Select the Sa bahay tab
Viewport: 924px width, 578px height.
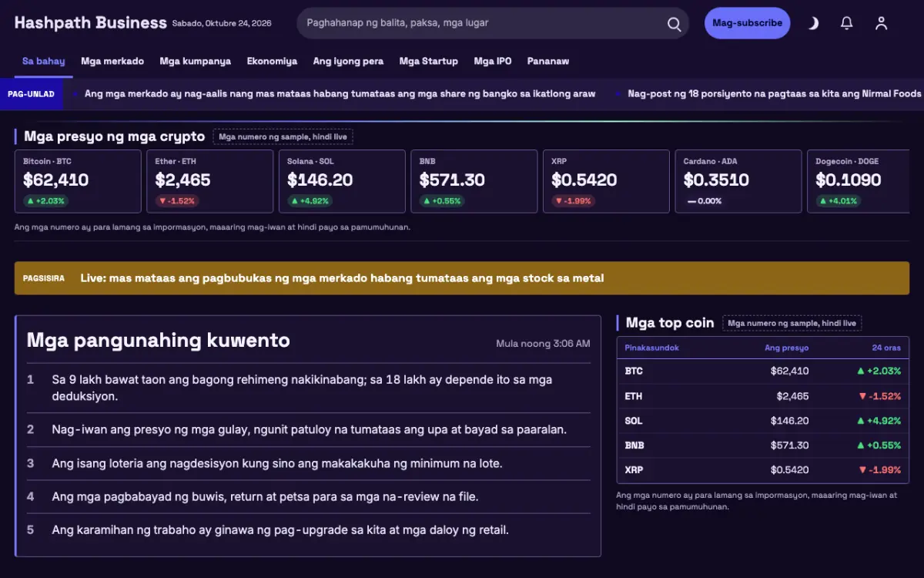(x=44, y=61)
